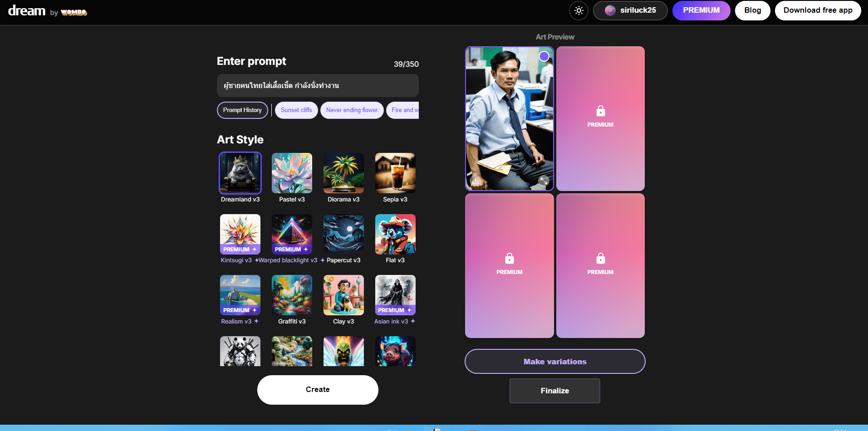Select the Dreamland v3 art style

click(240, 173)
